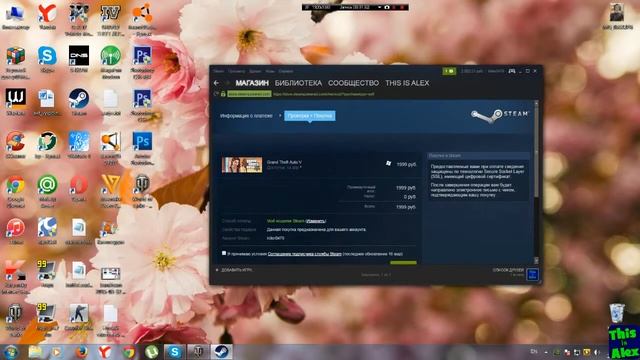Select the Adobe Photoshop desktop shortcut with plain Ps icon
Viewport: 640px width, 360px height.
142,147
